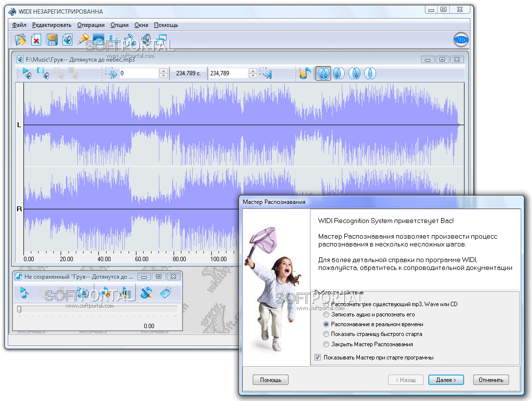Click the play note with speaker icon in MIDI window

[x=83, y=292]
